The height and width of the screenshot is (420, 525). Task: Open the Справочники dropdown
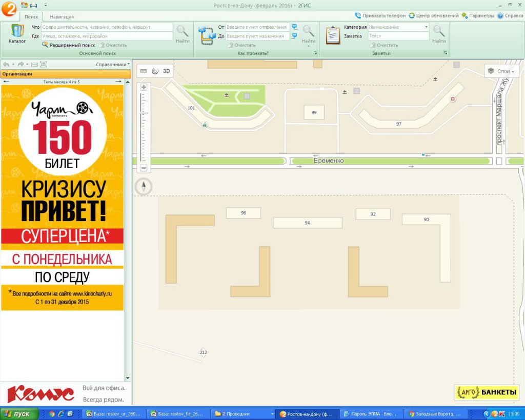(113, 64)
